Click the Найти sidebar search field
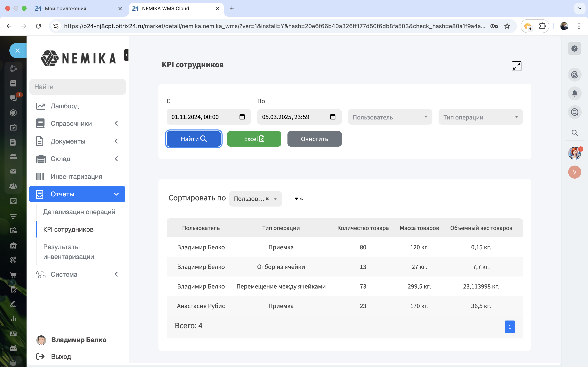 (78, 87)
